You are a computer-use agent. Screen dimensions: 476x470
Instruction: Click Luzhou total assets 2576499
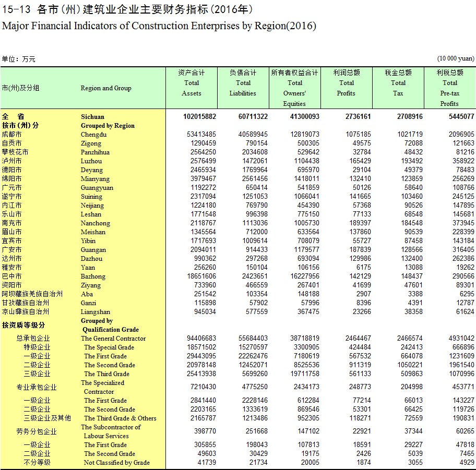[203, 161]
